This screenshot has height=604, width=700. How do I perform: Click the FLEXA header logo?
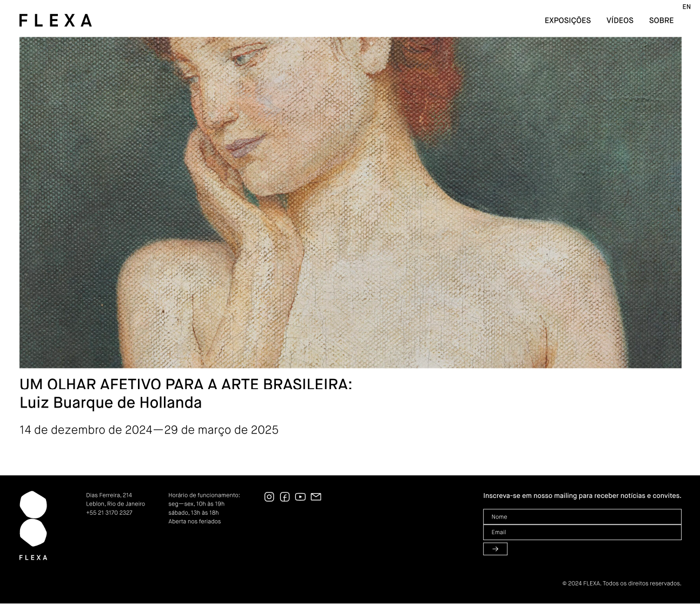tap(55, 21)
